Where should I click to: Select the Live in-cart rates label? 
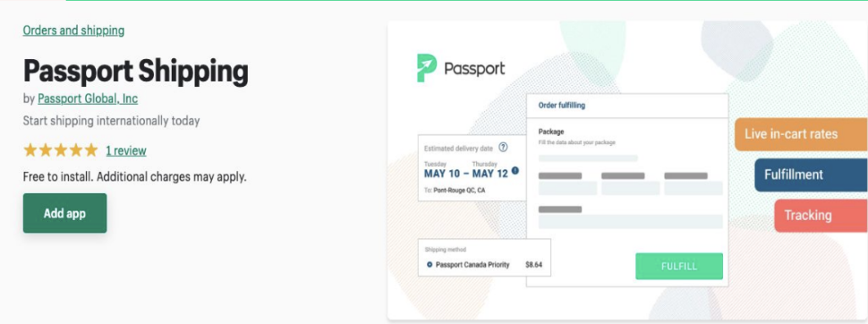pyautogui.click(x=801, y=134)
